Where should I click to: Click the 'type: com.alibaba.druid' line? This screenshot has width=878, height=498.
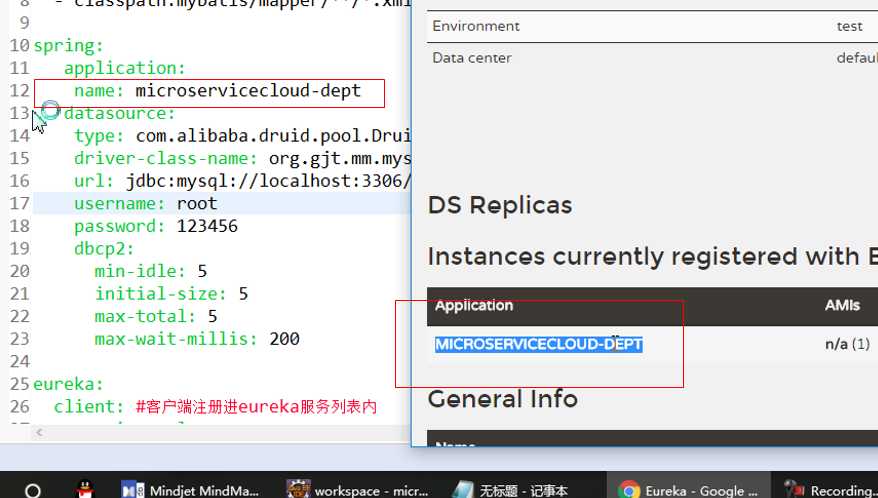(x=242, y=136)
